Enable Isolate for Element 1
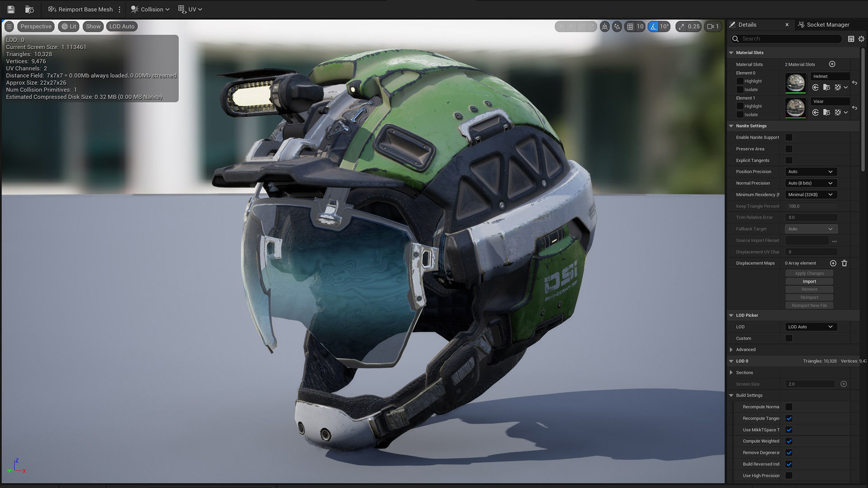Screen dimensions: 868x488 (740, 115)
